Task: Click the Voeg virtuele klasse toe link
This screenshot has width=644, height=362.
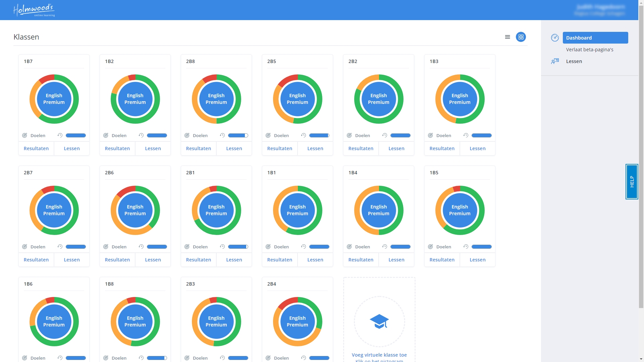Action: point(379,355)
